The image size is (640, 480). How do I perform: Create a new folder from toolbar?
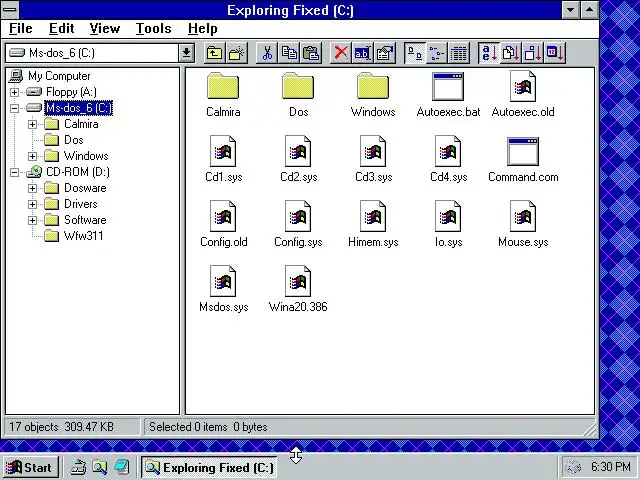point(237,53)
